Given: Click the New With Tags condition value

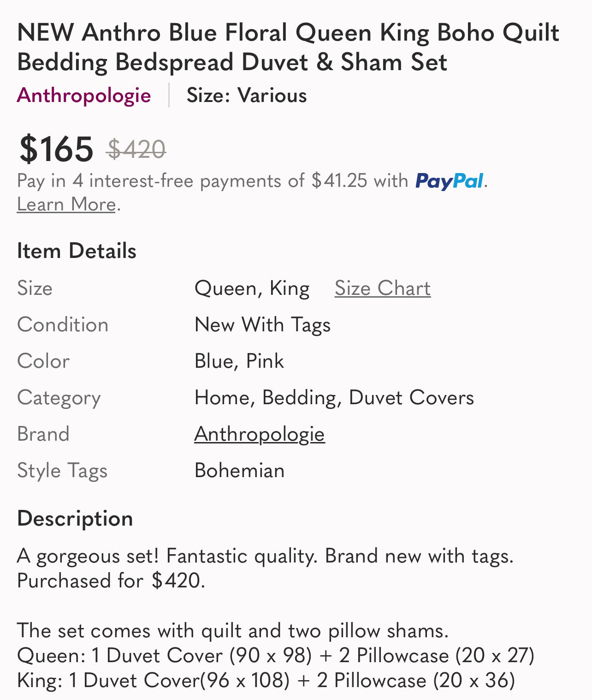Looking at the screenshot, I should coord(262,325).
